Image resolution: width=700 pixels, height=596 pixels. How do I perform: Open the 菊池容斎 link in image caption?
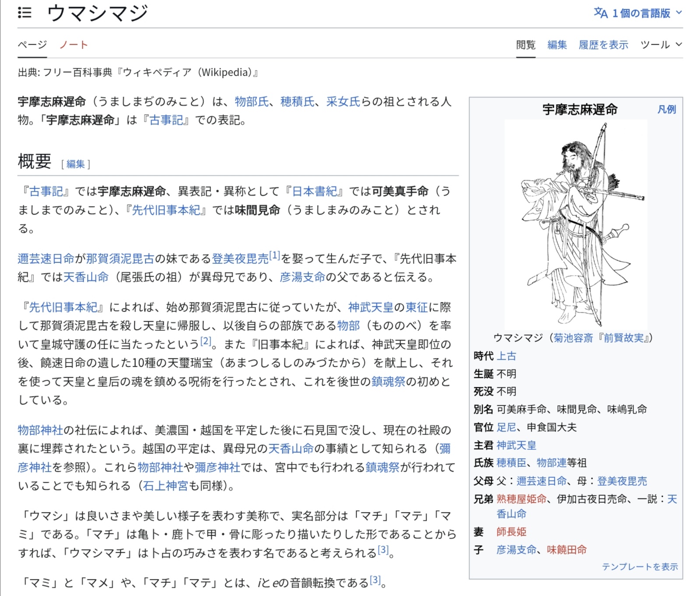pyautogui.click(x=573, y=338)
